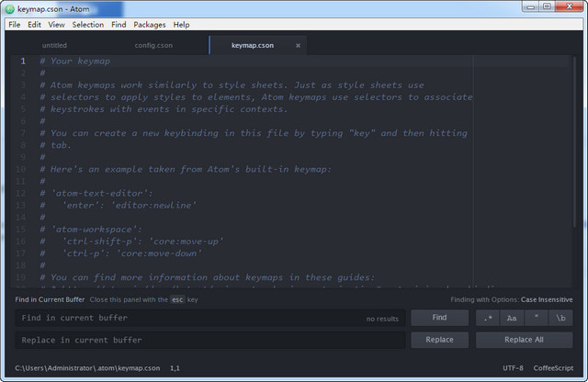Toggle the search in selection option button

pyautogui.click(x=537, y=318)
